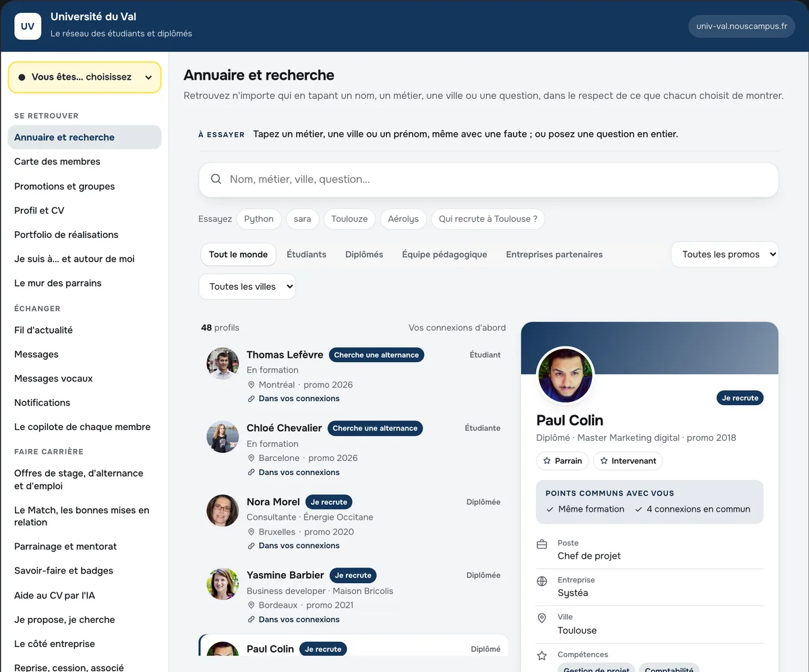This screenshot has height=672, width=809.
Task: Select Paul Colin's row in results list
Action: point(353,646)
